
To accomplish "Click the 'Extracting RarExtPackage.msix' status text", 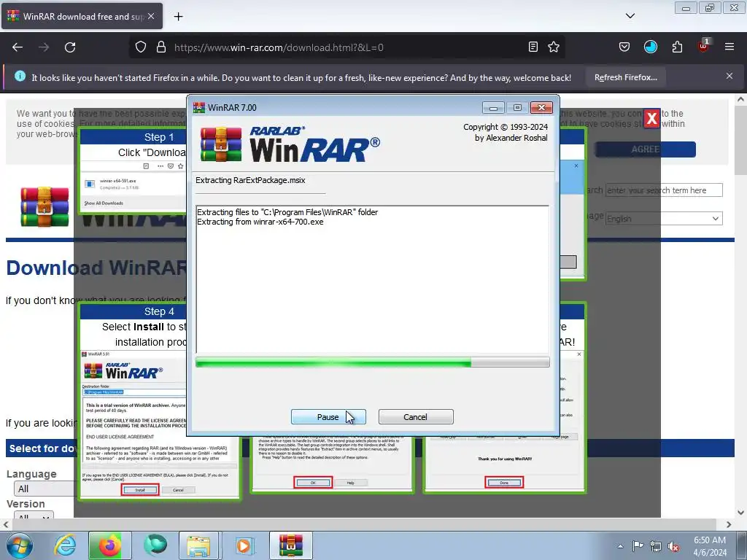I will click(250, 180).
